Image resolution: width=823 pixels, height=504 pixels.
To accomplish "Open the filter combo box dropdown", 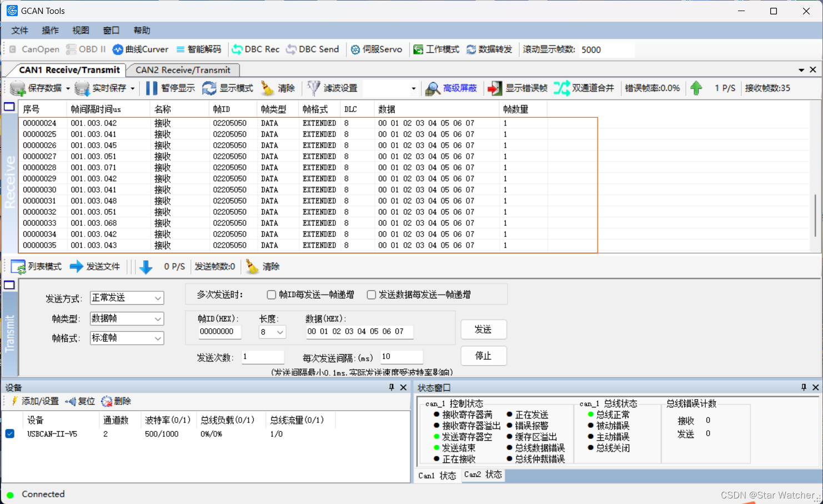I will (x=413, y=88).
